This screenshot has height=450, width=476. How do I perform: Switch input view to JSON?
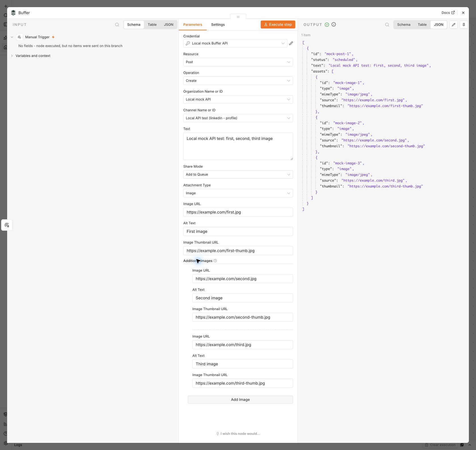[x=169, y=25]
